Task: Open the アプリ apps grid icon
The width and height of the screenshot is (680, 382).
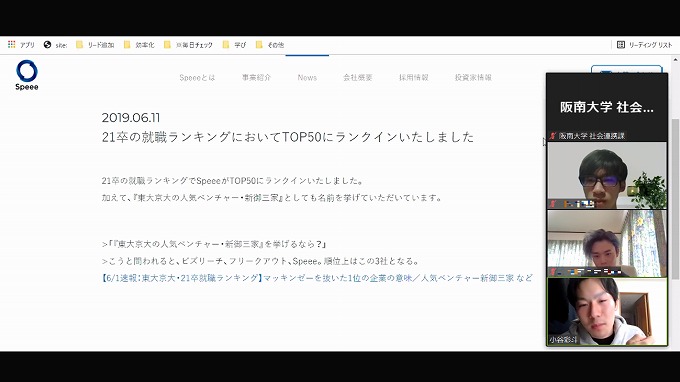Action: 12,44
